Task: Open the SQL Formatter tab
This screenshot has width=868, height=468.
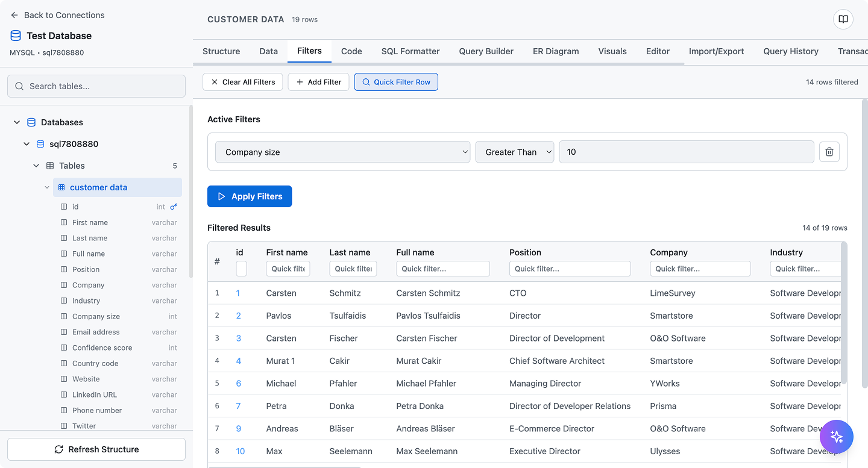Action: 410,51
